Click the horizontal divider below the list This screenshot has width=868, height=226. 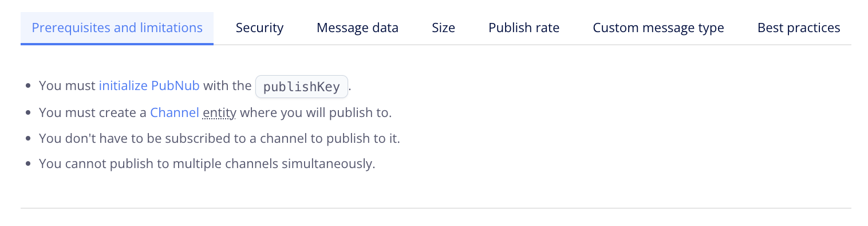[436, 208]
